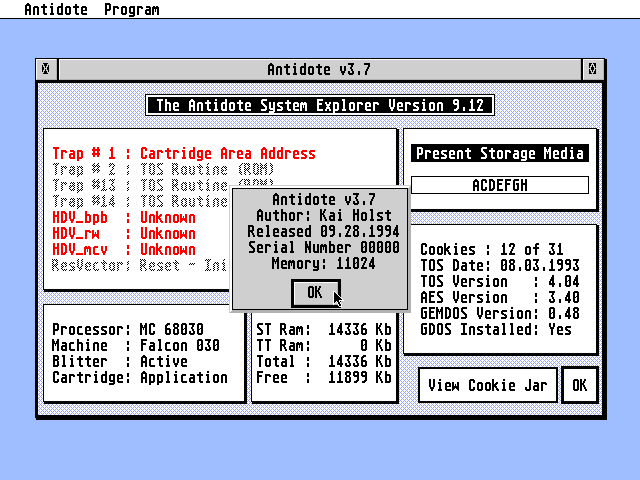This screenshot has width=640, height=480.
Task: Click Released 09.28.1994 in the dialog
Action: [323, 231]
